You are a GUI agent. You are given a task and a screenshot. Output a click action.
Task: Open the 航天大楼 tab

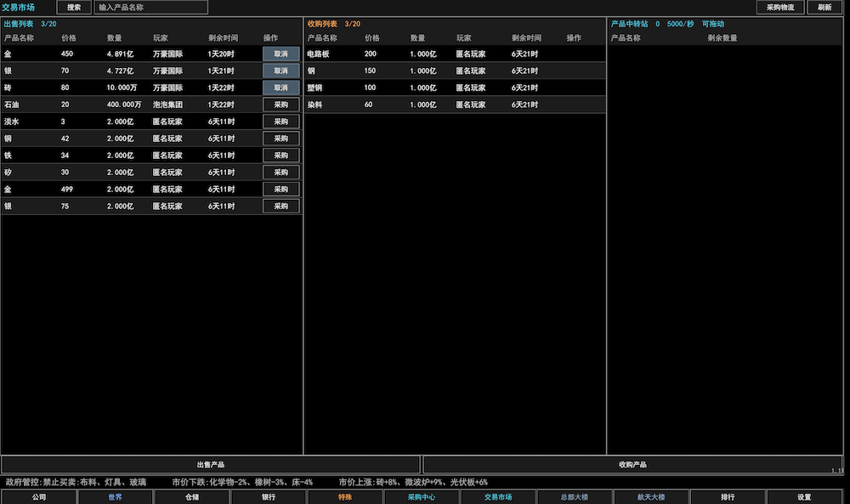650,497
